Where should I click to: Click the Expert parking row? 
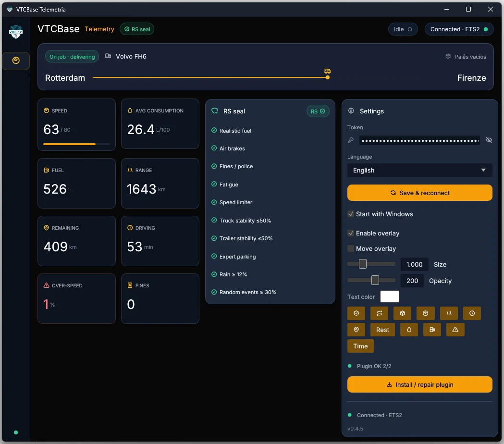pyautogui.click(x=234, y=256)
